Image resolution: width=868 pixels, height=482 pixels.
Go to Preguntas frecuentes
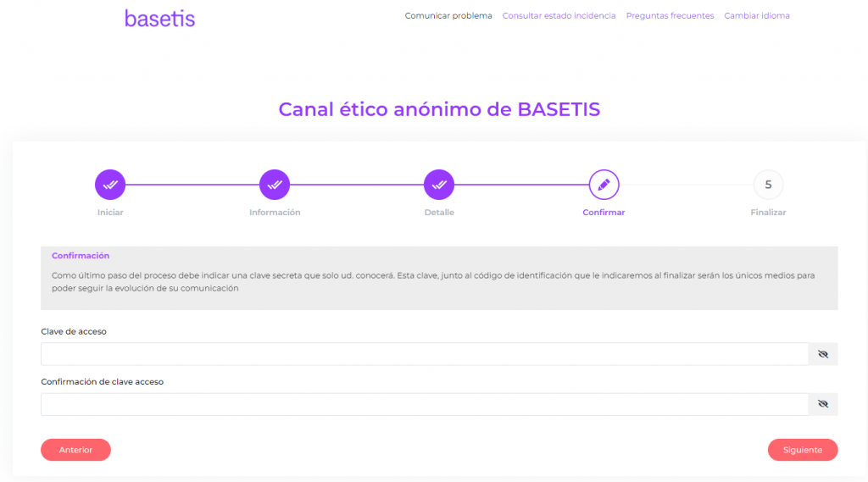[x=670, y=15]
